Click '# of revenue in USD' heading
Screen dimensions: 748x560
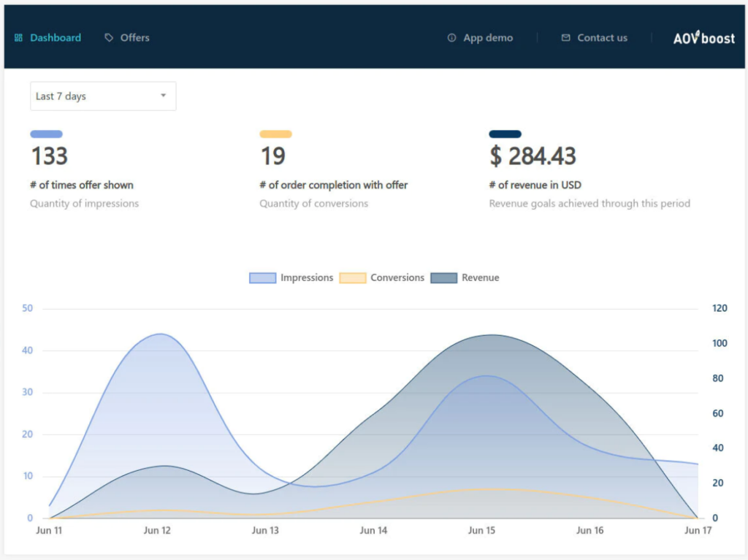click(535, 185)
